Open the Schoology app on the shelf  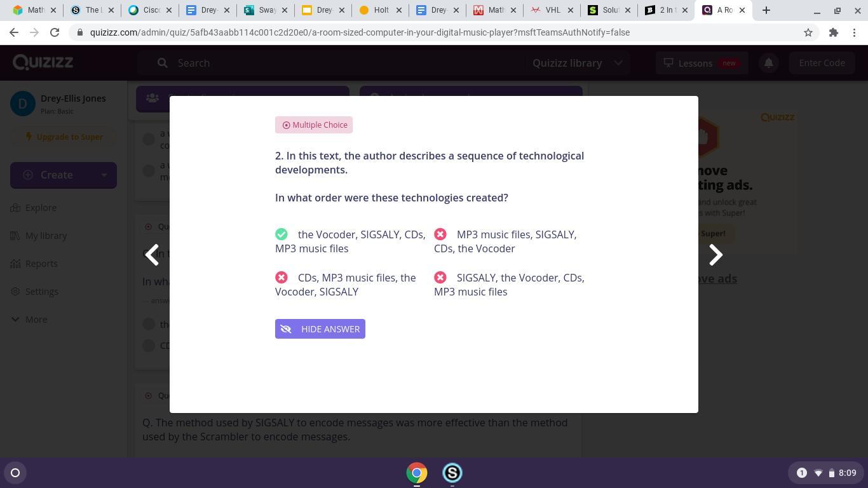pos(452,473)
